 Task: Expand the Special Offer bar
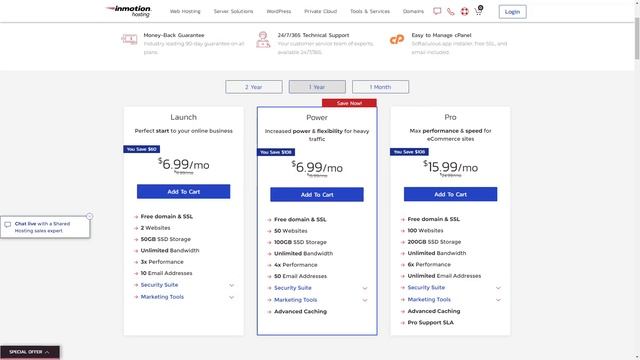(30, 352)
